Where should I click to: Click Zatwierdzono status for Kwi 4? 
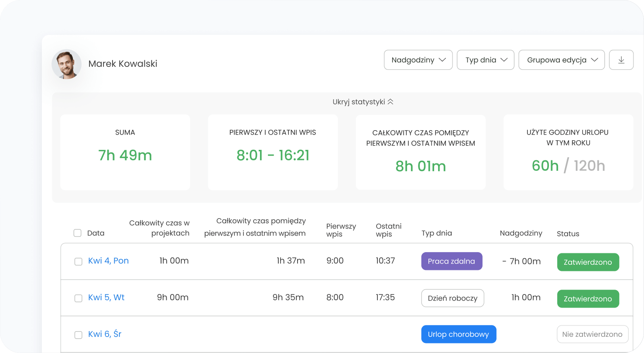pyautogui.click(x=588, y=262)
